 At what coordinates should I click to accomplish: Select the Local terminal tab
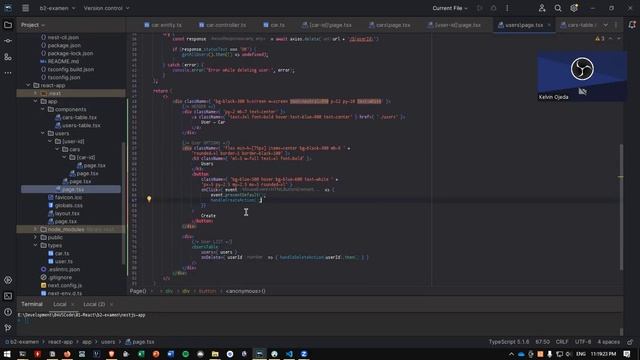[x=60, y=304]
